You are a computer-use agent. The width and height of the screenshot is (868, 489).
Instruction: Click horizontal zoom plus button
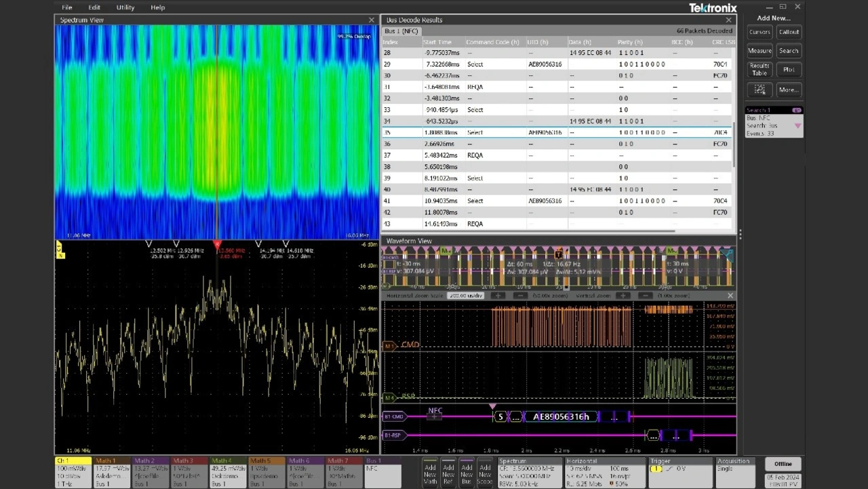[x=498, y=296]
